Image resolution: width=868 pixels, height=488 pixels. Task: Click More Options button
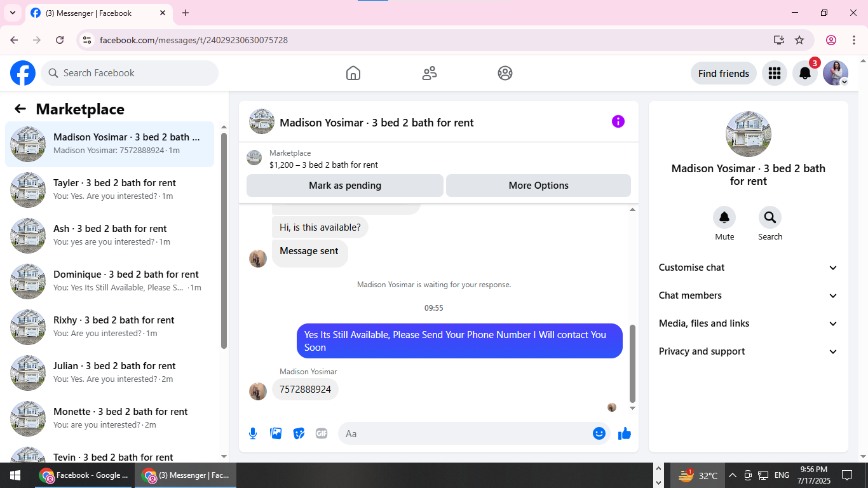539,186
